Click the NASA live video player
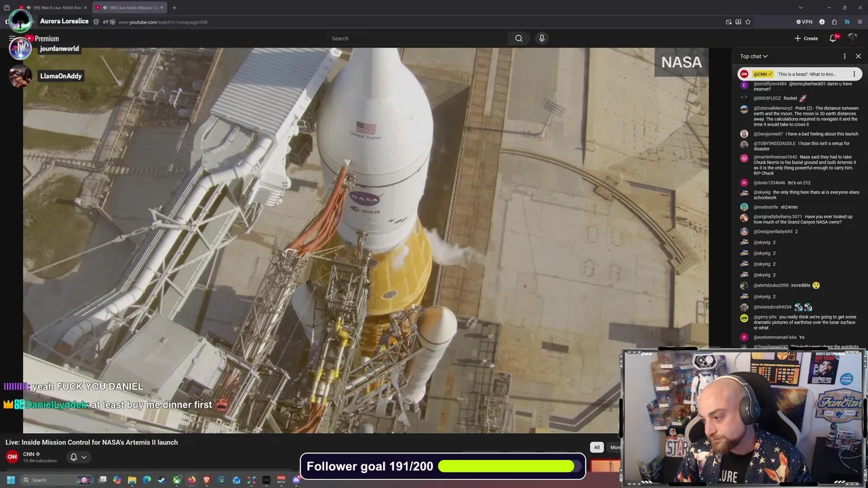This screenshot has height=488, width=868. point(366,241)
